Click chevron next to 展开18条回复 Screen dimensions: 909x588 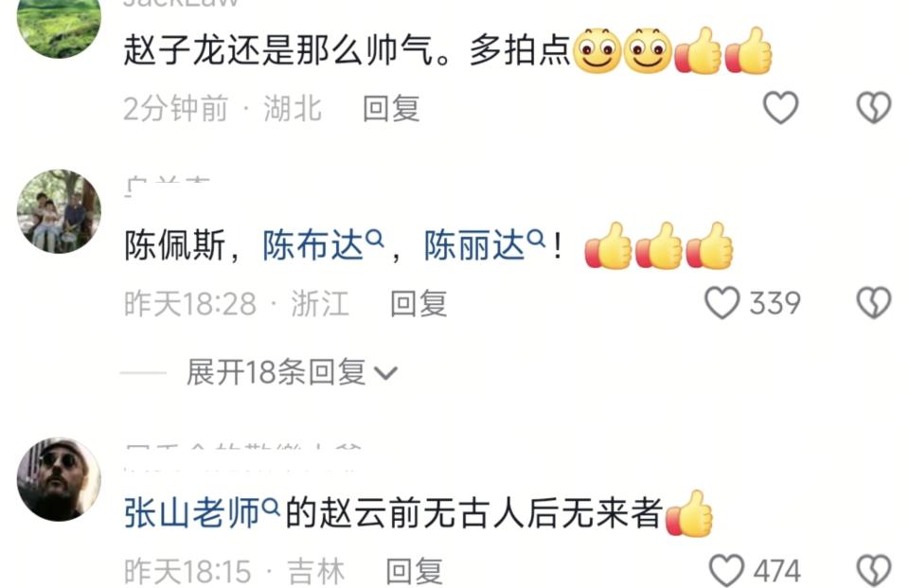click(386, 373)
